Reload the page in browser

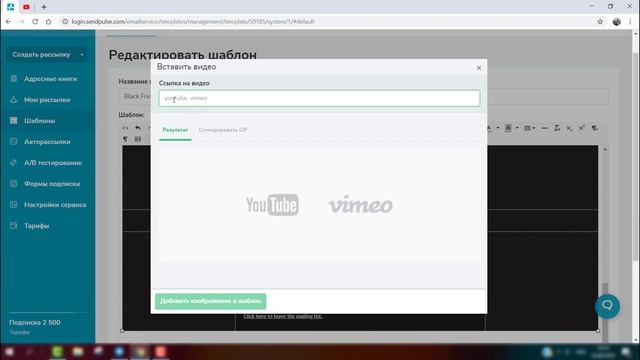coord(35,22)
